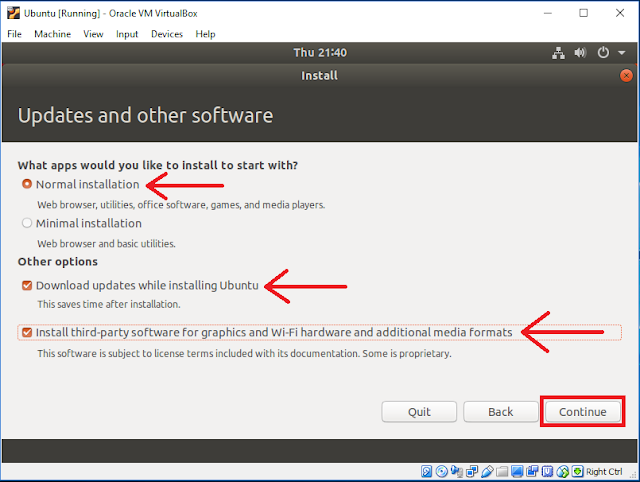Close the VirtualBox window
Screen dimensions: 640x482
[620, 13]
